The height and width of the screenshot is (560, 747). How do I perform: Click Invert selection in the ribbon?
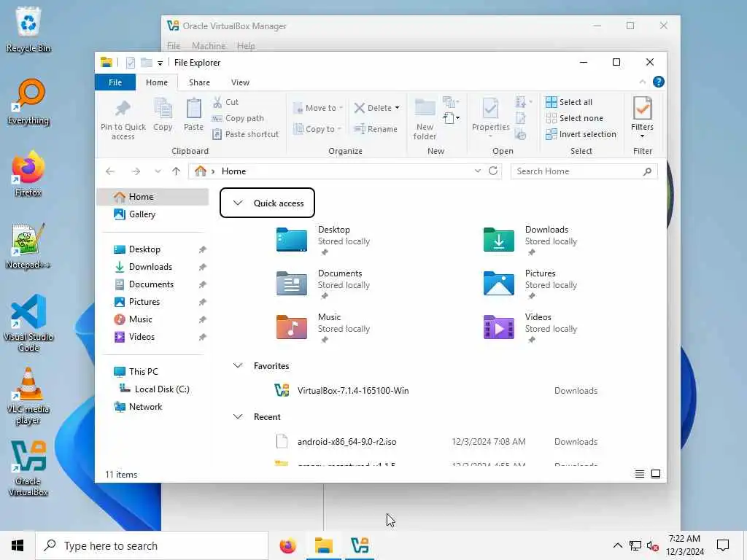[581, 134]
